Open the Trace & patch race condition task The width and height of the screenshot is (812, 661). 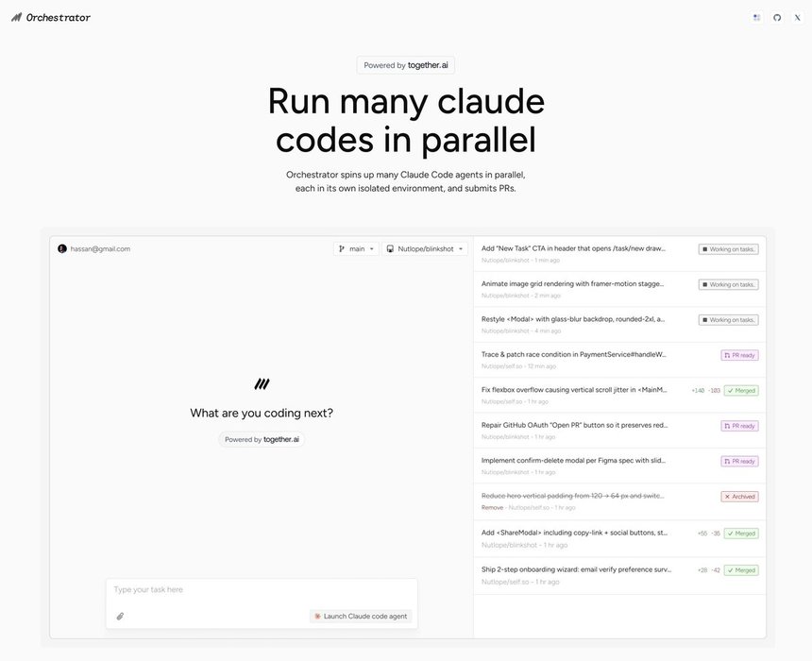pyautogui.click(x=619, y=360)
